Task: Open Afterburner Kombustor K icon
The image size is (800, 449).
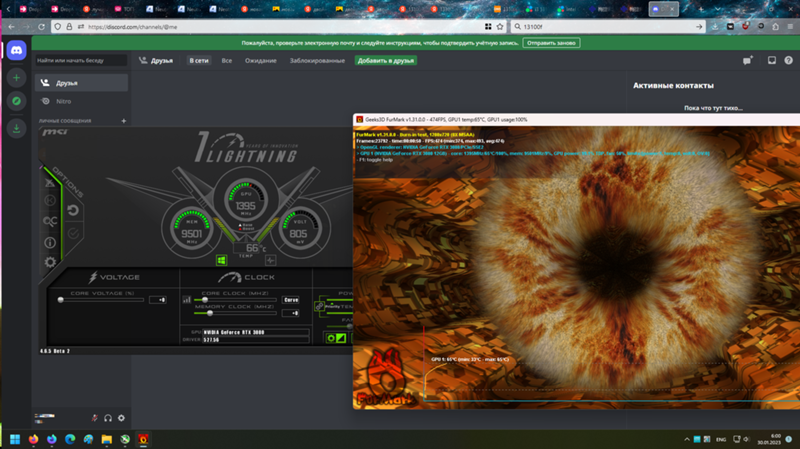Action: (x=50, y=201)
